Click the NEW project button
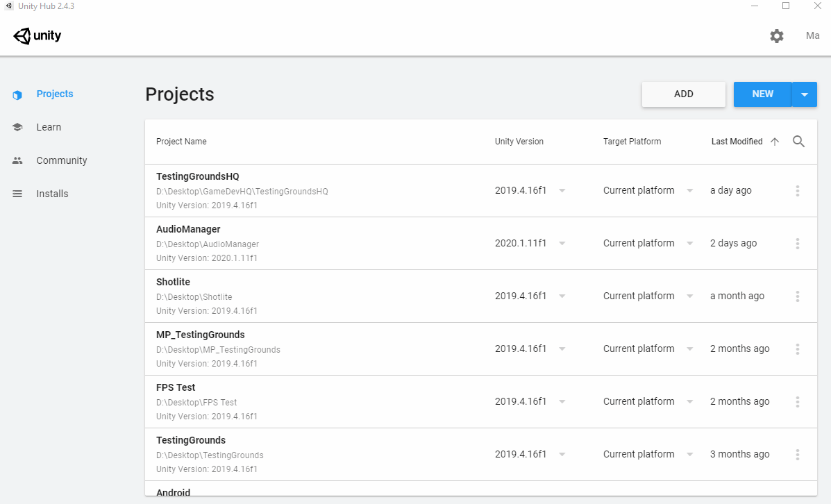This screenshot has width=831, height=504. (x=762, y=94)
